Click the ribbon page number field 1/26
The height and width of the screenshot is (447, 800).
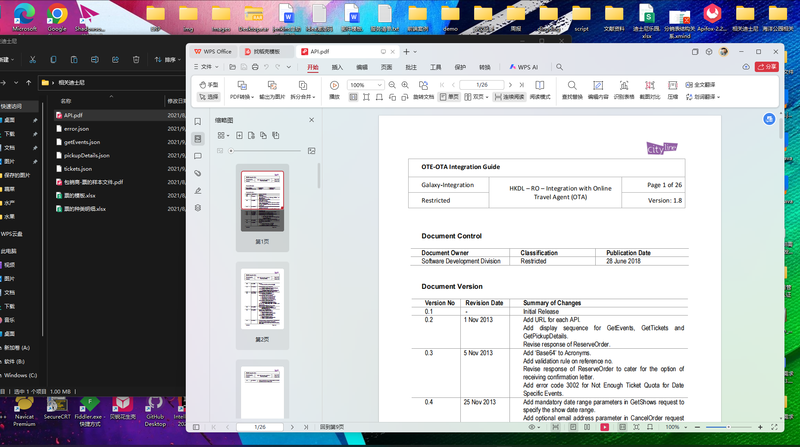pyautogui.click(x=482, y=85)
